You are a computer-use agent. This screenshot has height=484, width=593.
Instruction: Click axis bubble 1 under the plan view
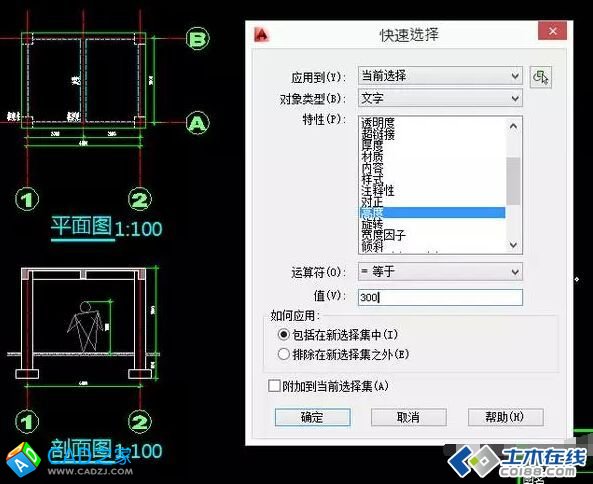tap(27, 199)
